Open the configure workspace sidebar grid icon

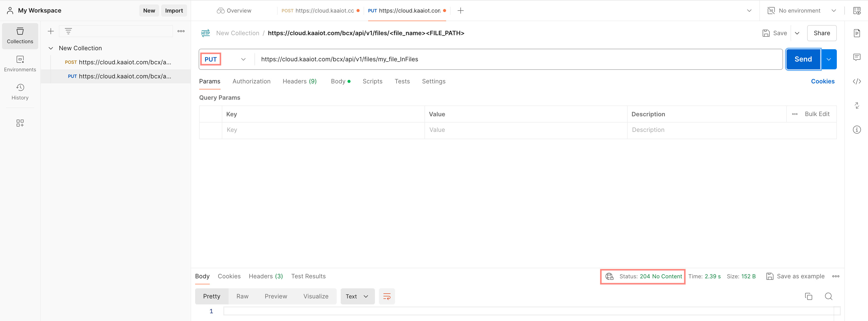20,123
